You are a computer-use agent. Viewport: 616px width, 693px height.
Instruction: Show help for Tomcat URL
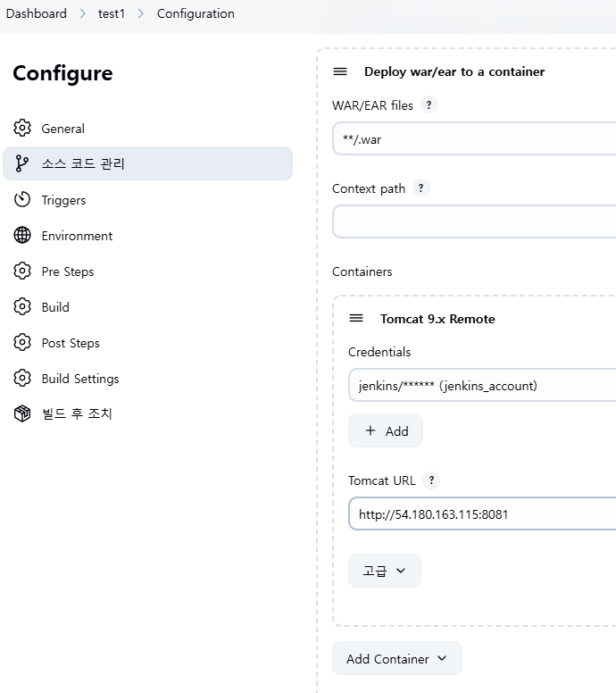[431, 480]
